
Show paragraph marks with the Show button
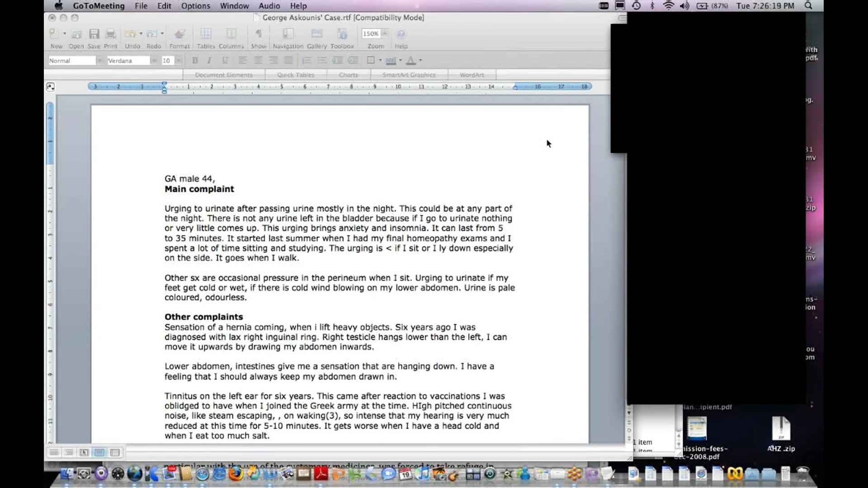(259, 36)
